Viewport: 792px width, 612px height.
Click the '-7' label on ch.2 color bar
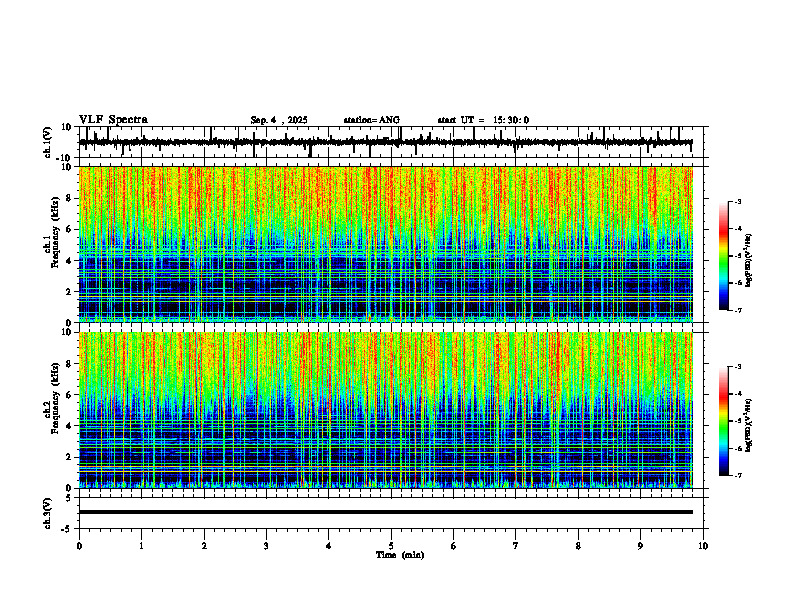tap(738, 475)
